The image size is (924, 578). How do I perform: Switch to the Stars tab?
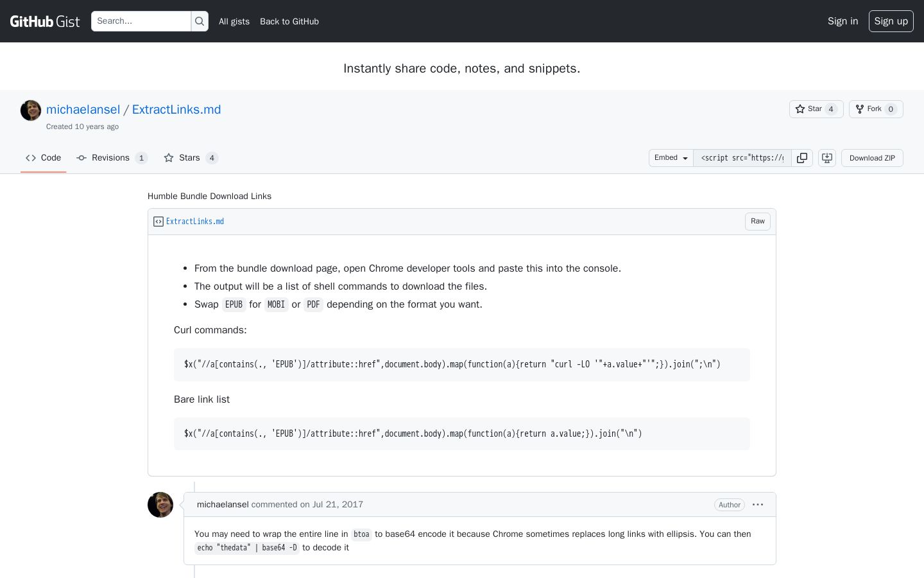pos(191,158)
